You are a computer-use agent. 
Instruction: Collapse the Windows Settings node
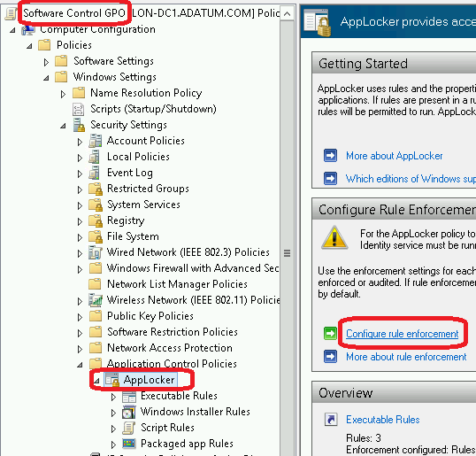click(46, 78)
